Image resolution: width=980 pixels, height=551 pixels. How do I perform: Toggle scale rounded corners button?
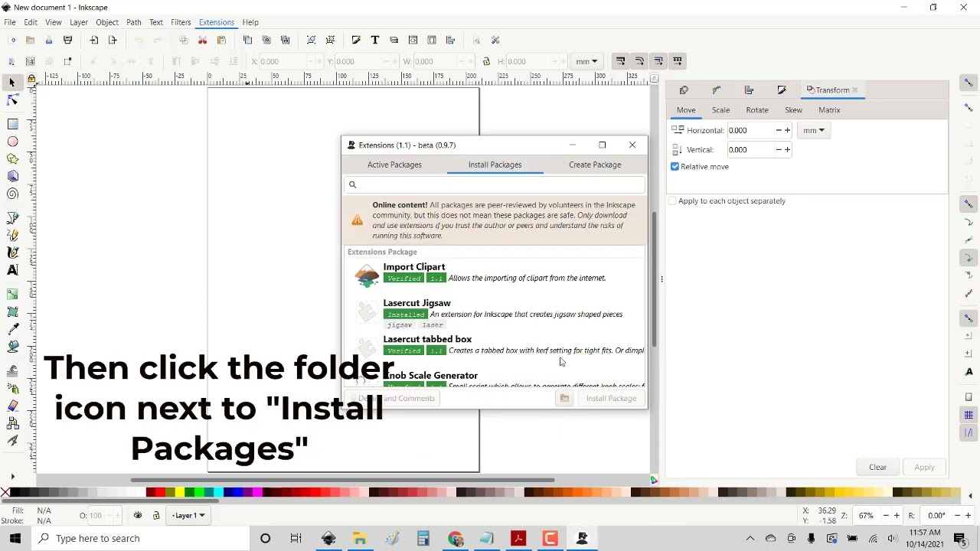(639, 61)
